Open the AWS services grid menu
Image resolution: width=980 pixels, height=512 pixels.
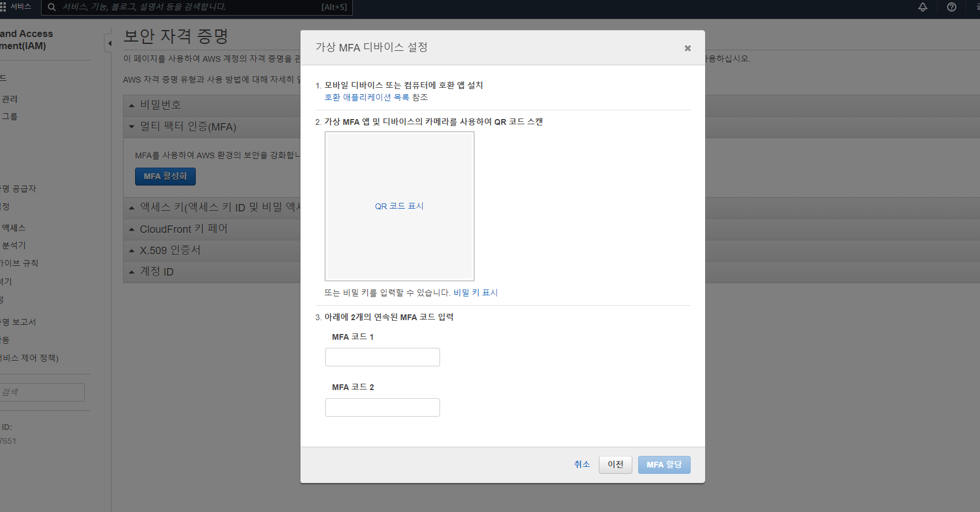tap(3, 7)
